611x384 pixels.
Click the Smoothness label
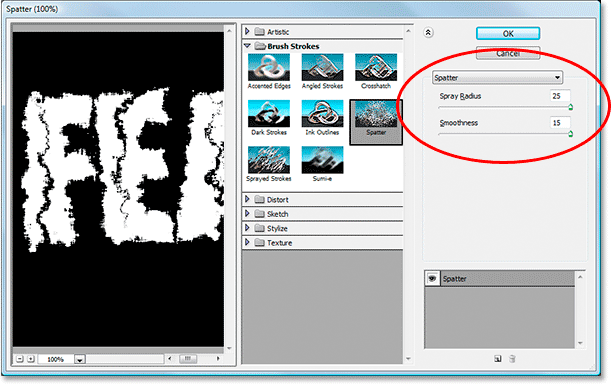459,123
